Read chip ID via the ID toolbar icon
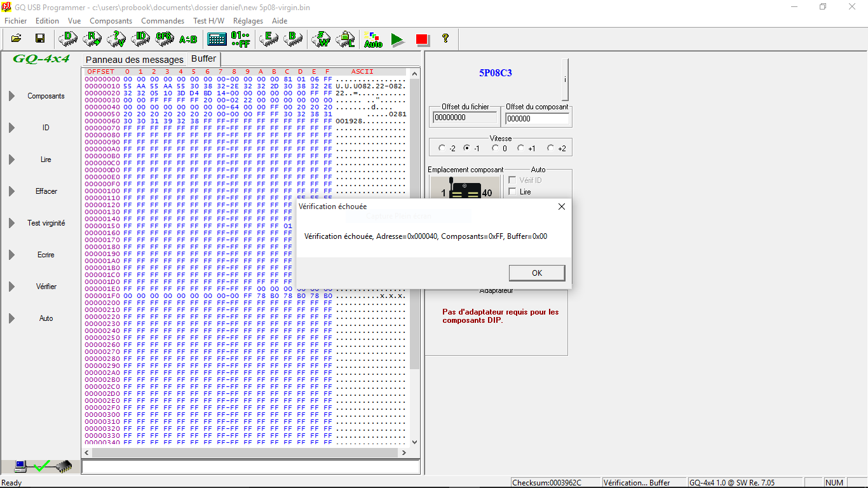868x488 pixels. click(140, 39)
